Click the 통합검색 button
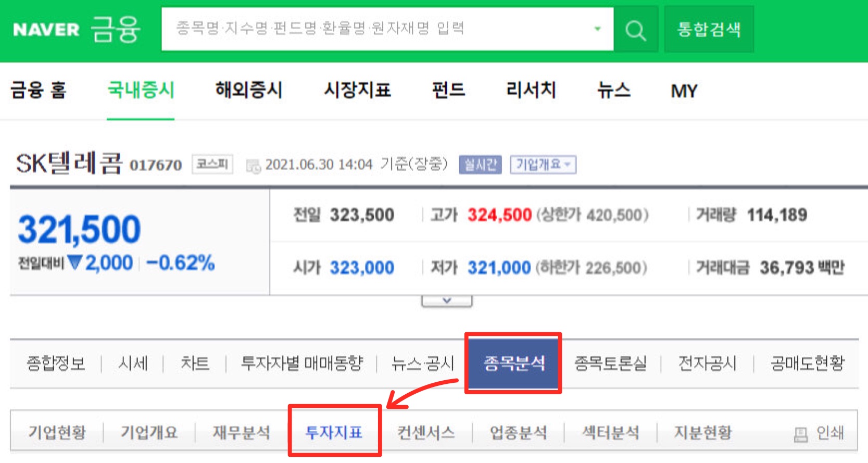Viewport: 868px width, 463px height. coord(709,29)
